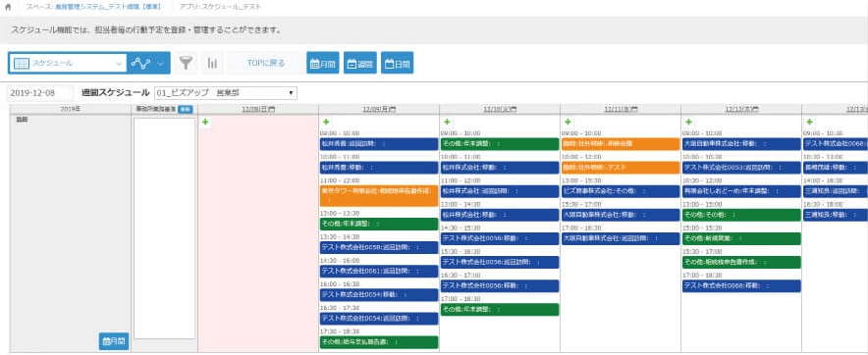Image resolution: width=868 pixels, height=355 pixels.
Task: Open Monday 09:00 松井秀喜 巡回訪問 event
Action: pyautogui.click(x=379, y=144)
